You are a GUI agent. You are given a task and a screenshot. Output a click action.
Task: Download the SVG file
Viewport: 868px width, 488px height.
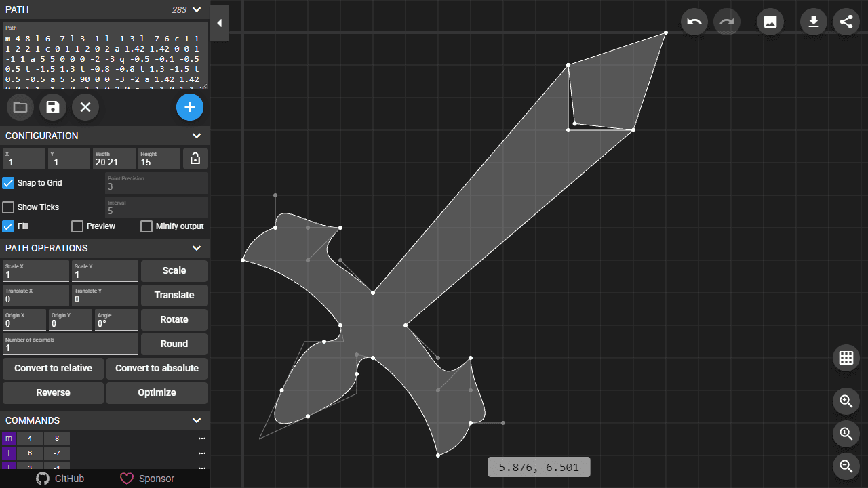coord(814,22)
